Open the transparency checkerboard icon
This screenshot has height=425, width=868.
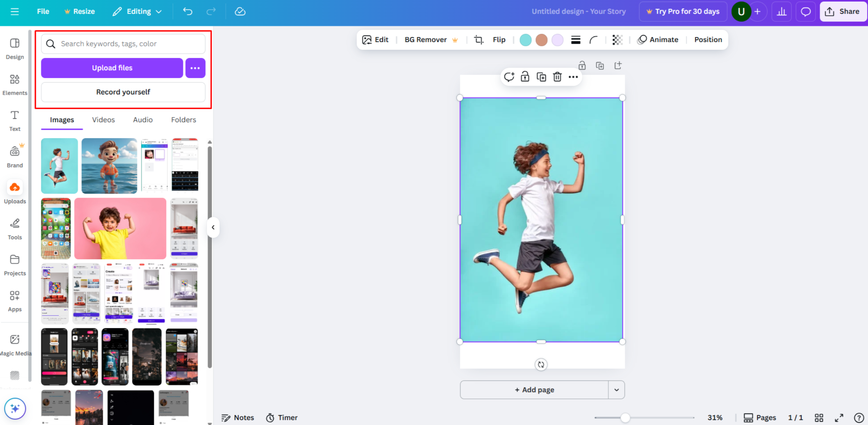coord(617,40)
